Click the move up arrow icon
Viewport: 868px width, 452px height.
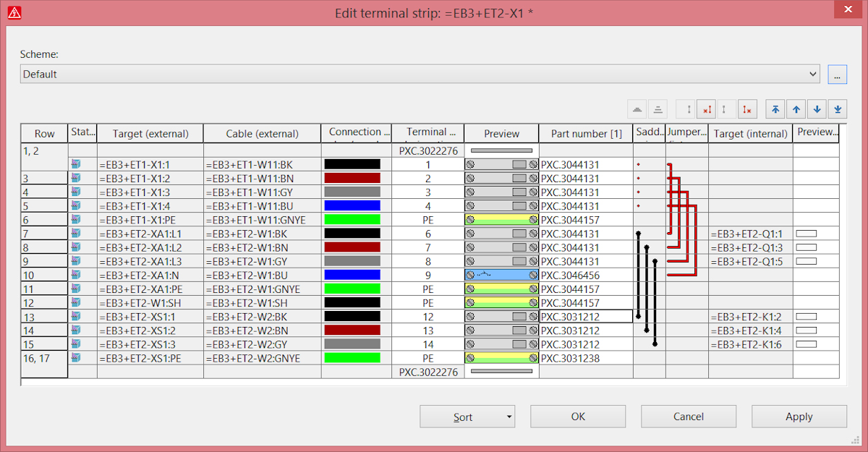(796, 108)
